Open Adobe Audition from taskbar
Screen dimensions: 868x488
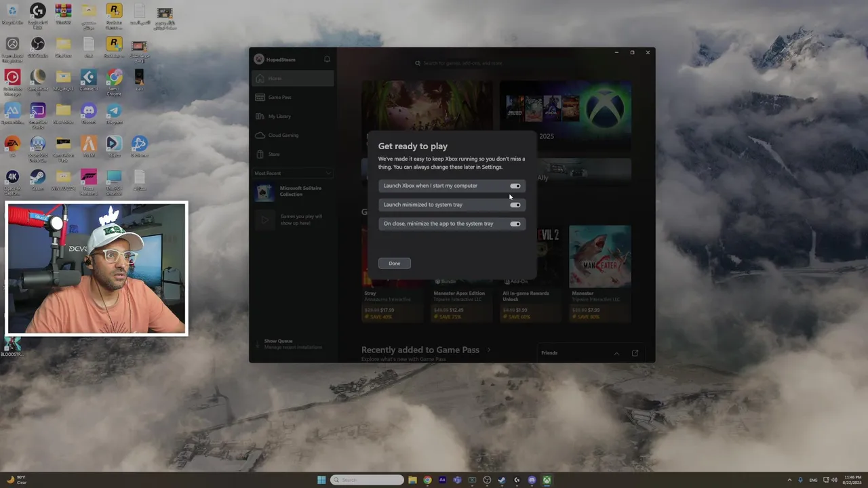[442, 480]
